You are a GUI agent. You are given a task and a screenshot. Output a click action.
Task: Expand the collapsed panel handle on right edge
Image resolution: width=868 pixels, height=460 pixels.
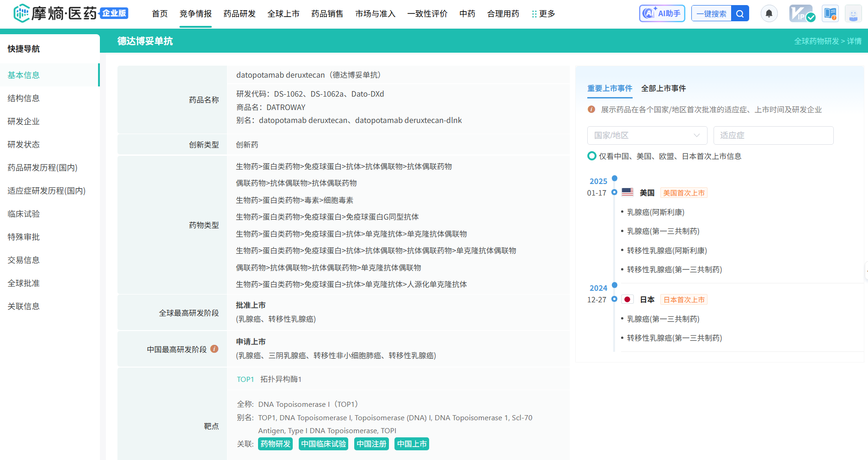pos(866,271)
